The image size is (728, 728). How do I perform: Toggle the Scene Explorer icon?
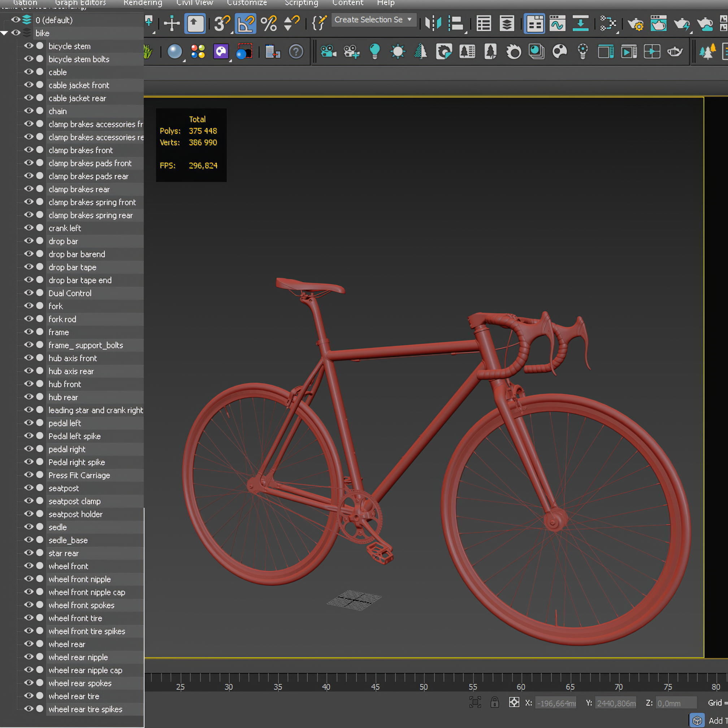tap(484, 23)
